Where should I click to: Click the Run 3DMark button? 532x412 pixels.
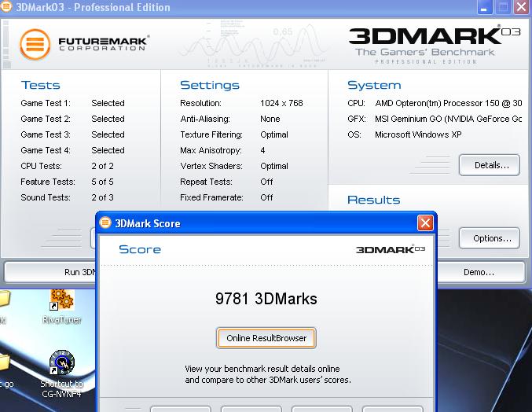(x=50, y=272)
